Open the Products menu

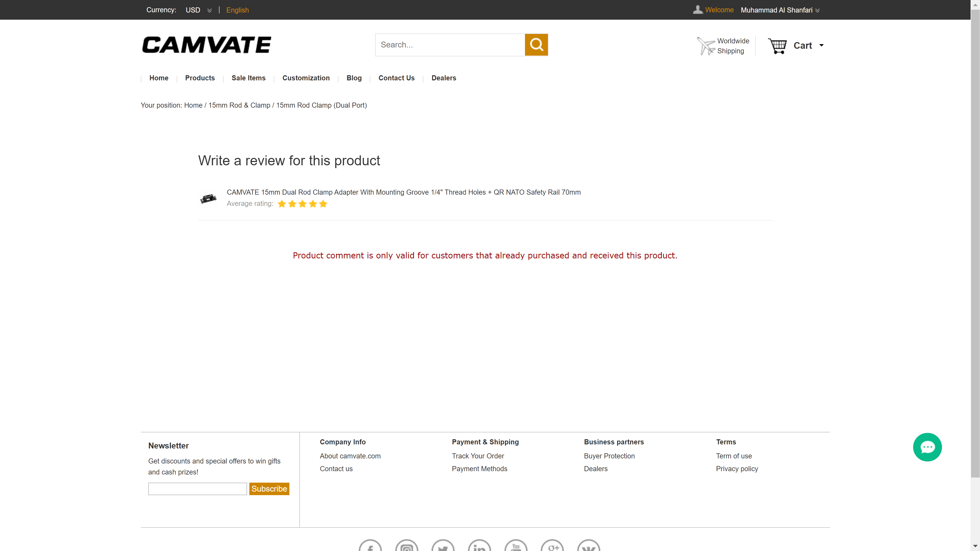[200, 78]
